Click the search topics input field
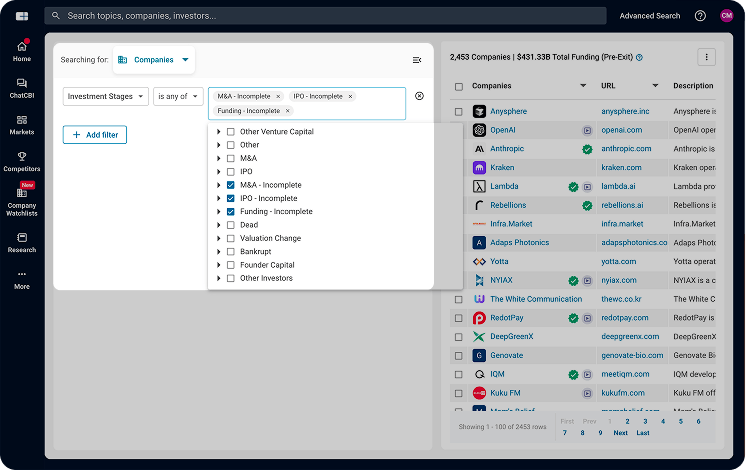This screenshot has width=746, height=470. [x=330, y=16]
